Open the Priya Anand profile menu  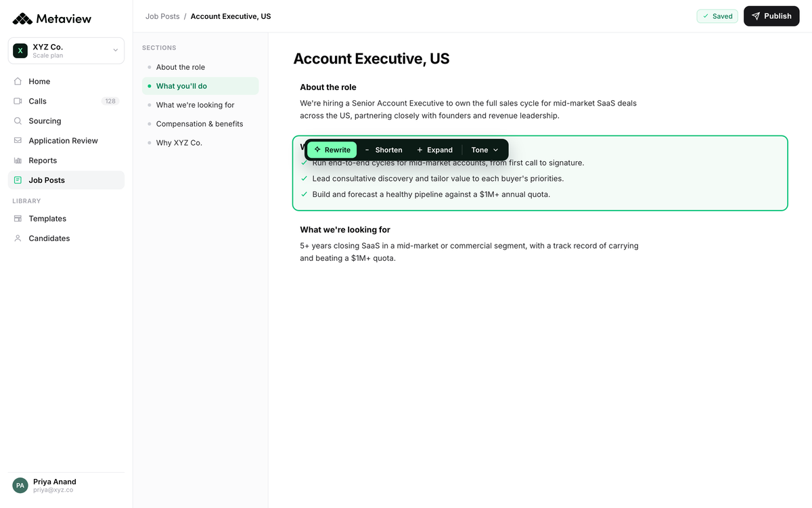pos(66,486)
